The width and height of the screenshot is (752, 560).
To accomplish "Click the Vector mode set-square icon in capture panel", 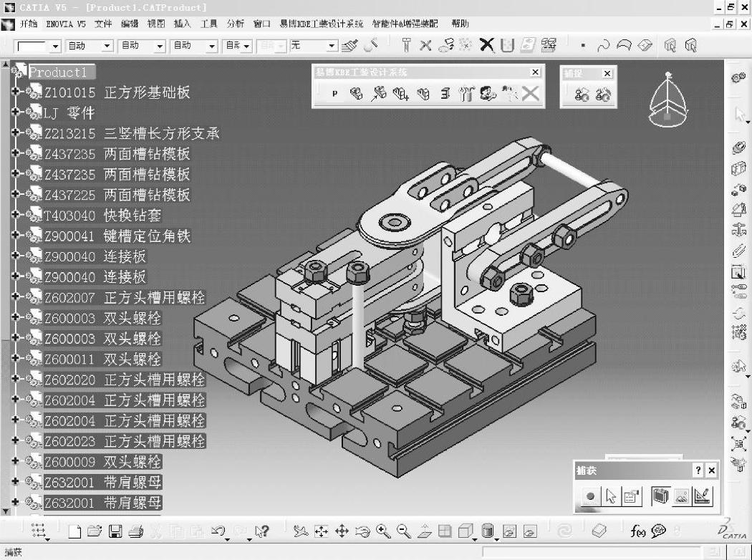I will (702, 496).
